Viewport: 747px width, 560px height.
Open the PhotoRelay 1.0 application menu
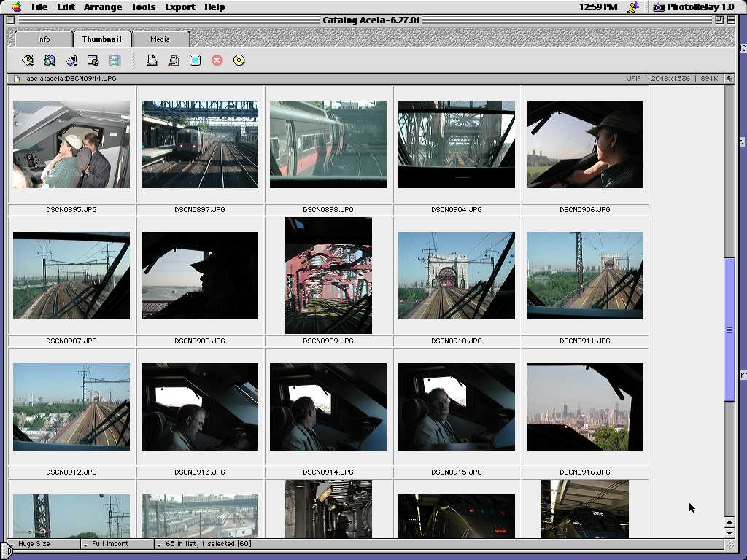(x=693, y=7)
